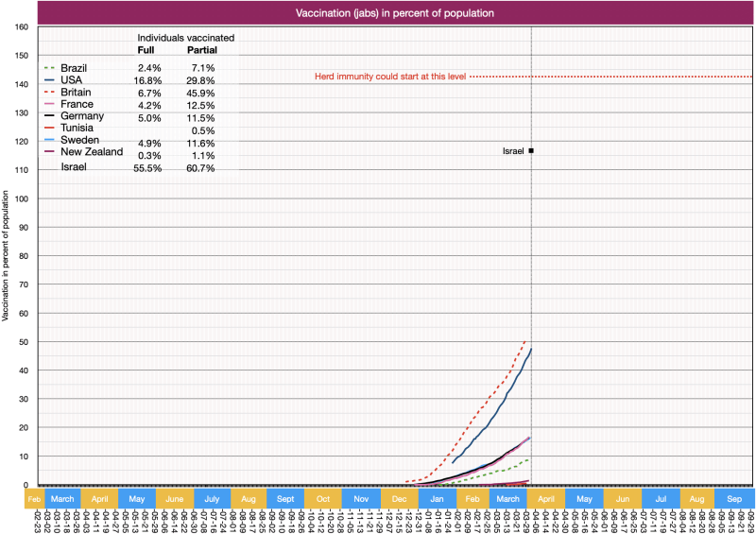Click the Israel black square data marker
756x534 pixels.
pyautogui.click(x=532, y=150)
